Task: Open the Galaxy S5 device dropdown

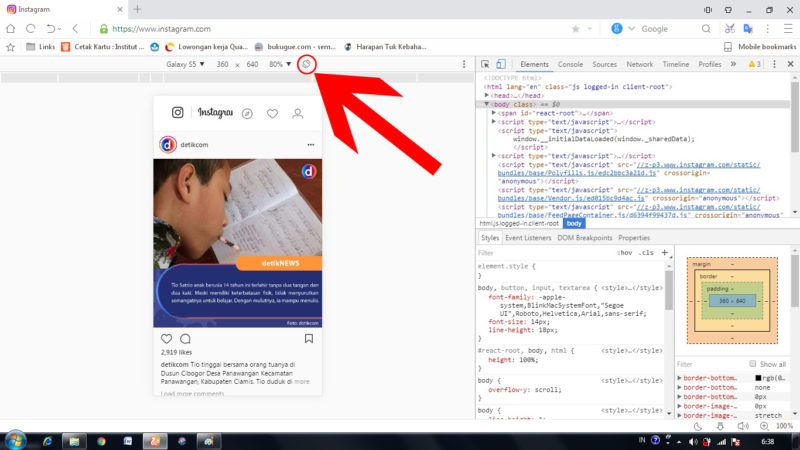Action: click(185, 64)
